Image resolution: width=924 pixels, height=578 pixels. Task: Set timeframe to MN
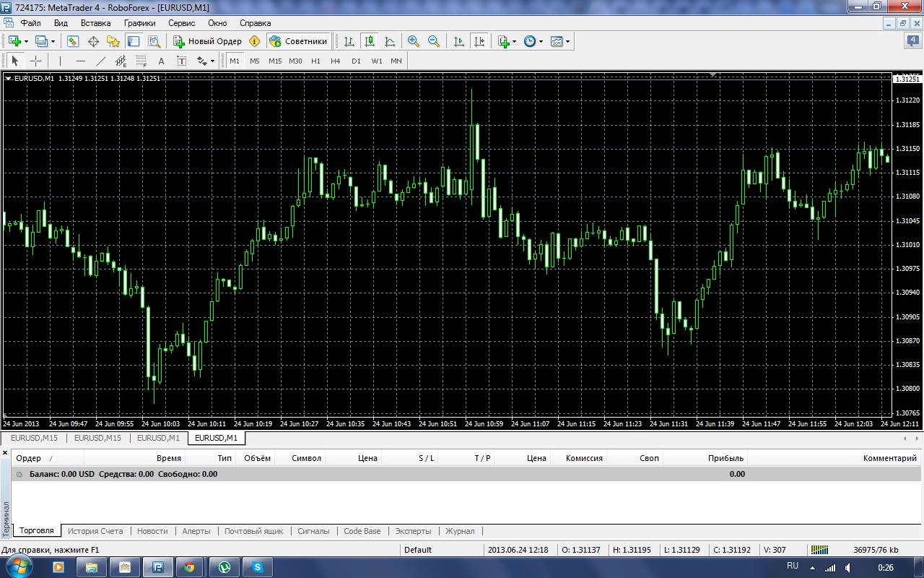(396, 61)
